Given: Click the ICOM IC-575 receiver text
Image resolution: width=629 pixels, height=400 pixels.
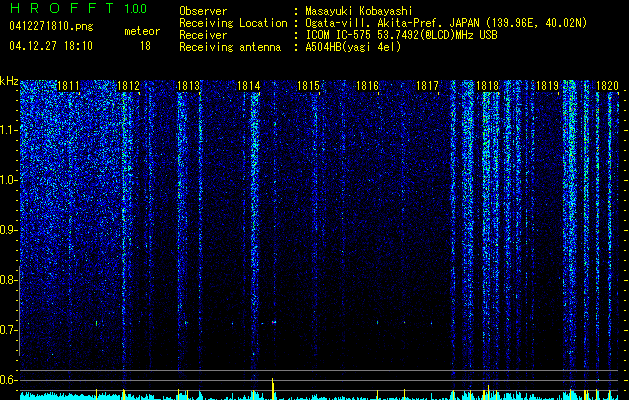Looking at the screenshot, I should click(401, 35).
